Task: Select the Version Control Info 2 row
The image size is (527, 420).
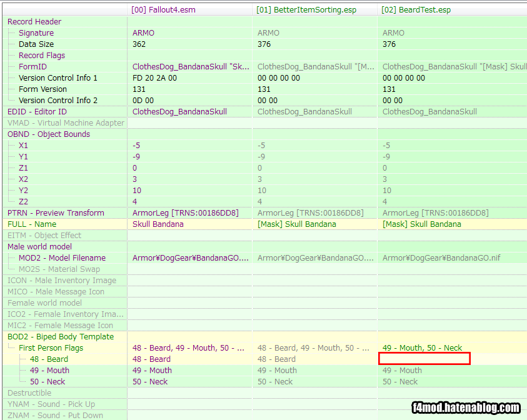Action: tap(58, 101)
